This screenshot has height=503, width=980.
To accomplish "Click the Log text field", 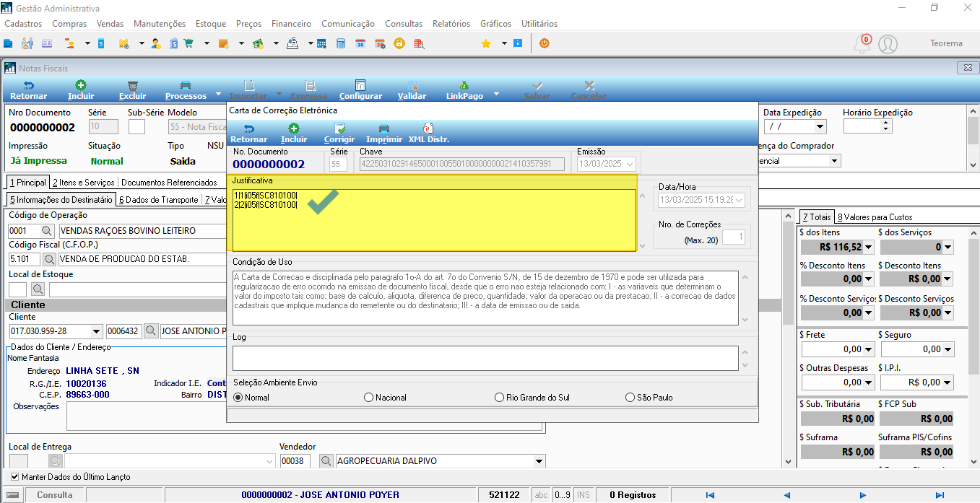I will point(485,358).
